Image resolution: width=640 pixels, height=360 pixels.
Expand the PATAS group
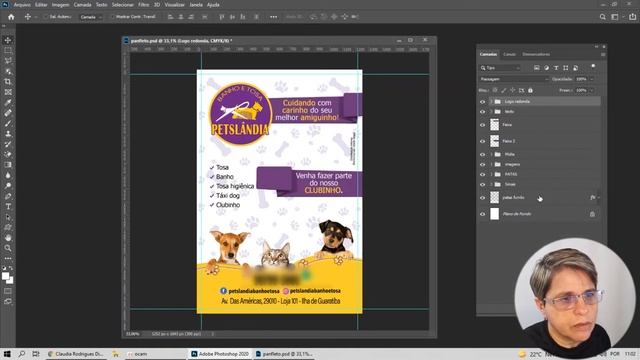(491, 174)
